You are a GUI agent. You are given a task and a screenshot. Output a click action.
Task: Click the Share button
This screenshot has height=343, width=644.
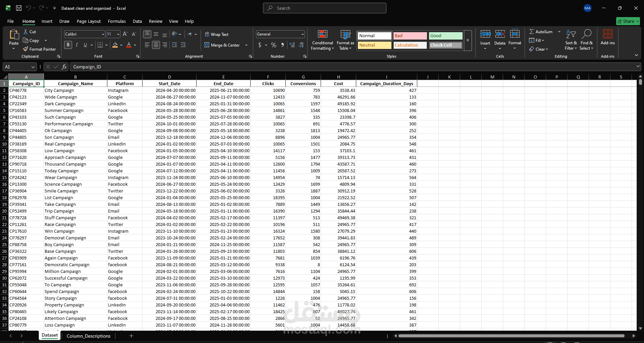pos(628,21)
